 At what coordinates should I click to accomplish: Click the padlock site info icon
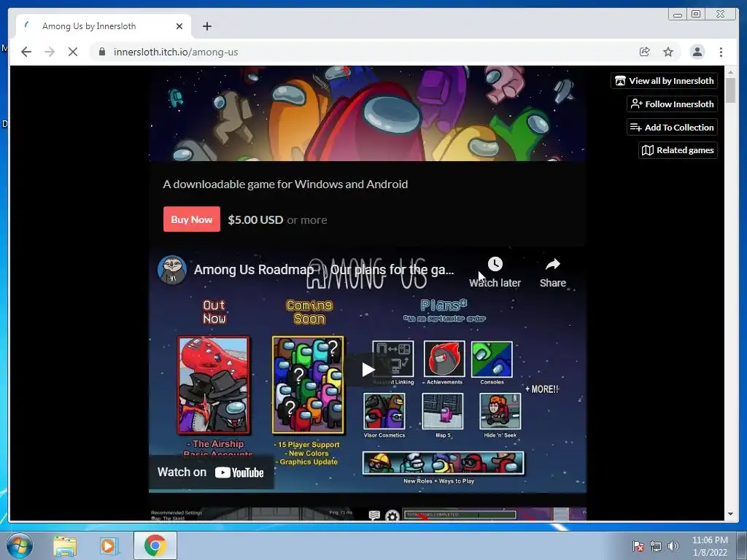[x=102, y=52]
